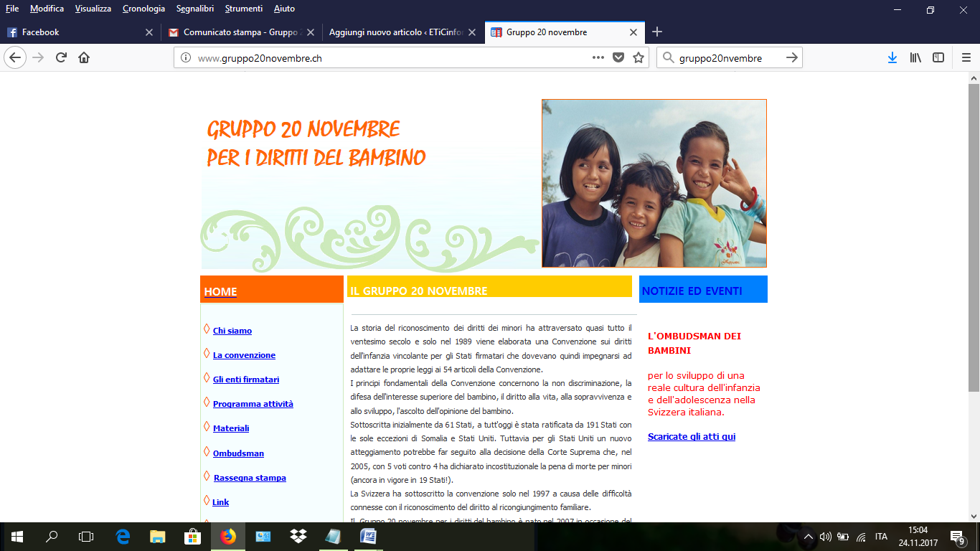Open Gli enti firmatari link
This screenshot has height=551, width=980.
click(246, 380)
